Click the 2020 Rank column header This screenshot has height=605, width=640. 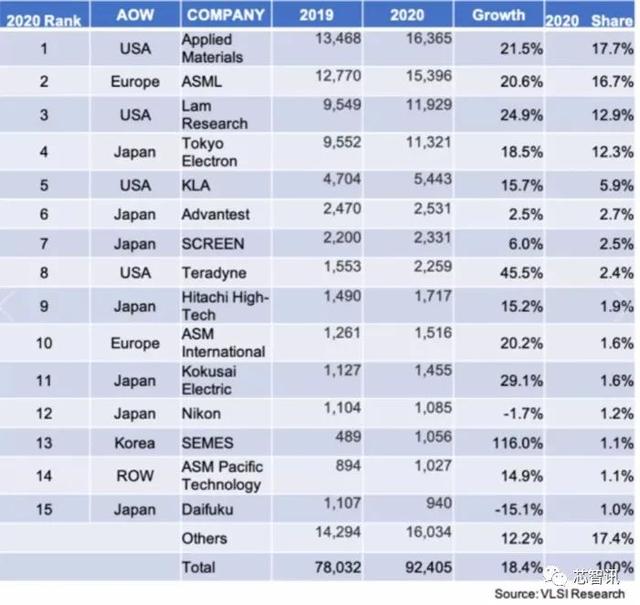coord(44,17)
